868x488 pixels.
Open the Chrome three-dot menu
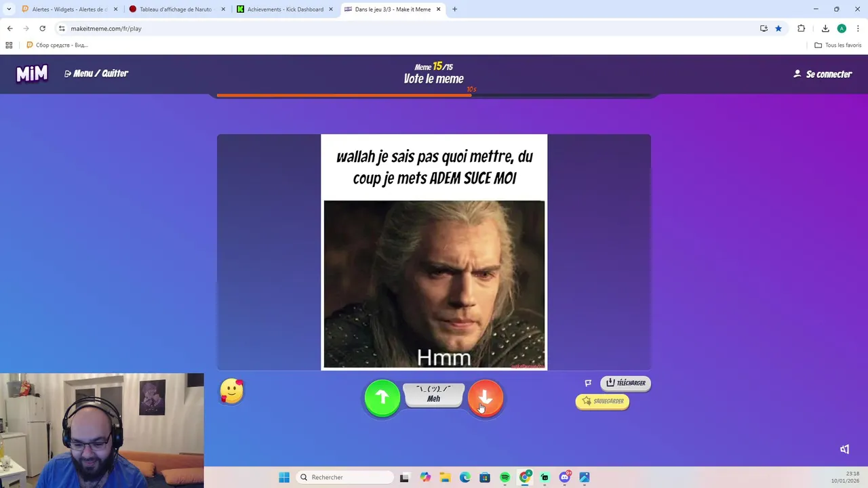point(858,28)
